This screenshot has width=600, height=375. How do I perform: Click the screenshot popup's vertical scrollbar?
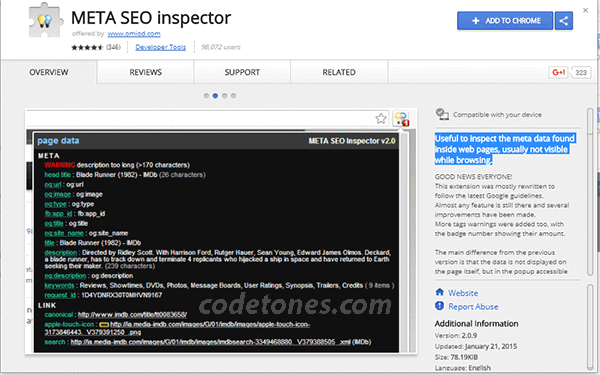click(x=404, y=242)
